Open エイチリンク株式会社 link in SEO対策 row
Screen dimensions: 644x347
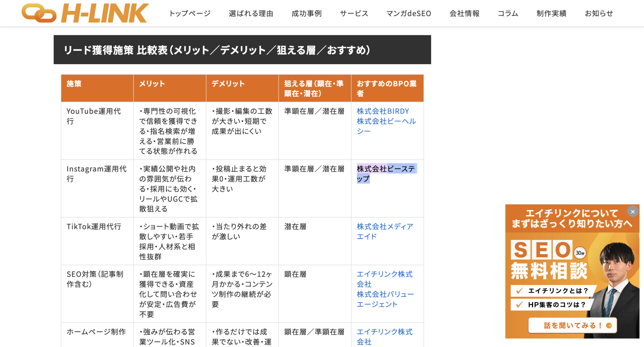(384, 279)
